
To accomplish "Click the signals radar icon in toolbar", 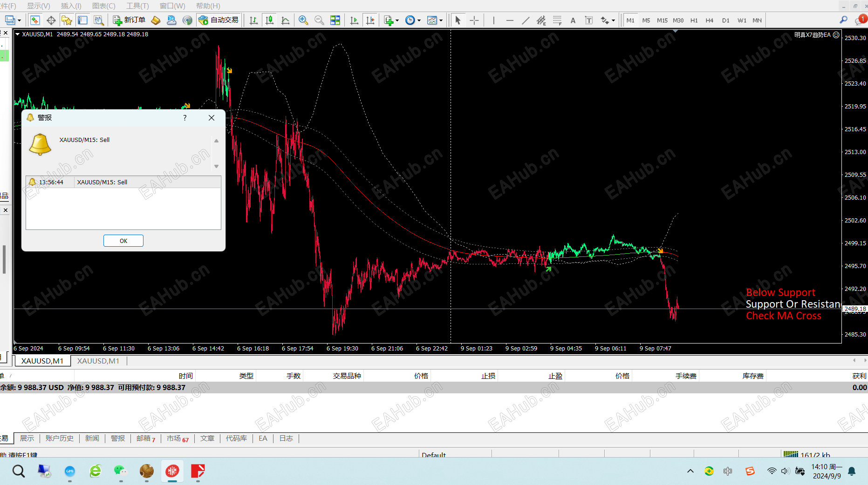I will [x=187, y=20].
